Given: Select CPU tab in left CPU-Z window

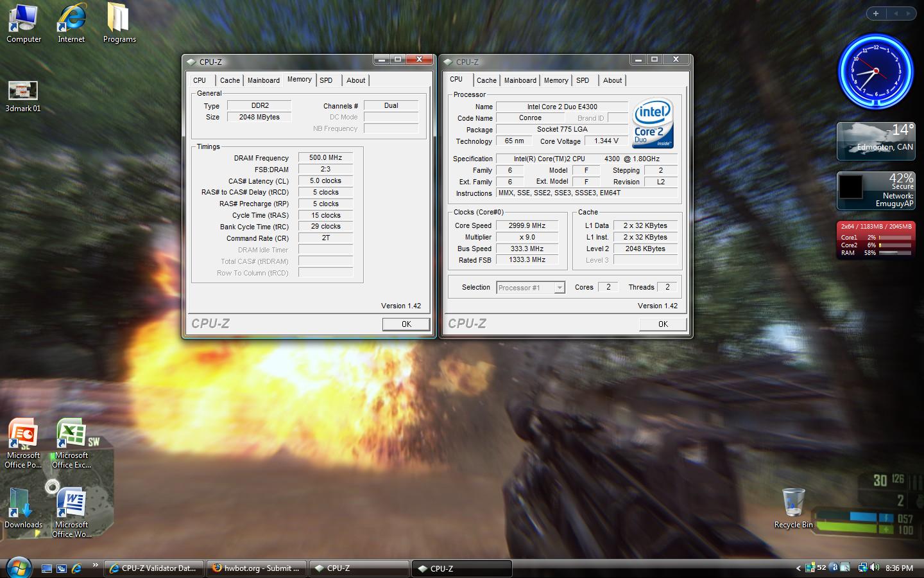Looking at the screenshot, I should pos(200,80).
